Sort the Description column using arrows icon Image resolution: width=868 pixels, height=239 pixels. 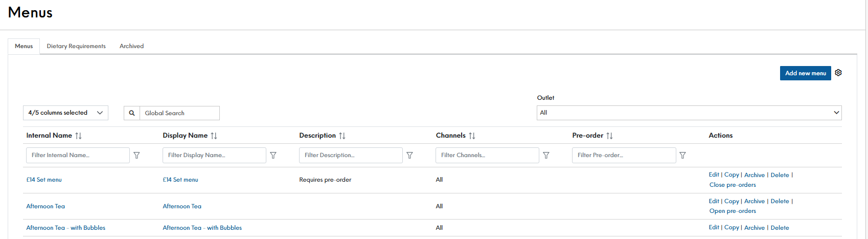tap(342, 136)
